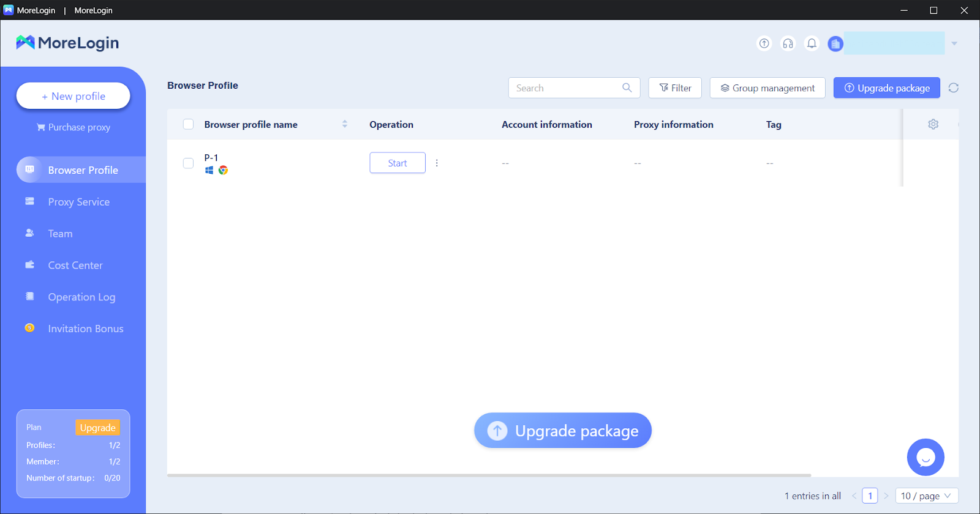Click the Browser Profile sidebar icon

29,169
